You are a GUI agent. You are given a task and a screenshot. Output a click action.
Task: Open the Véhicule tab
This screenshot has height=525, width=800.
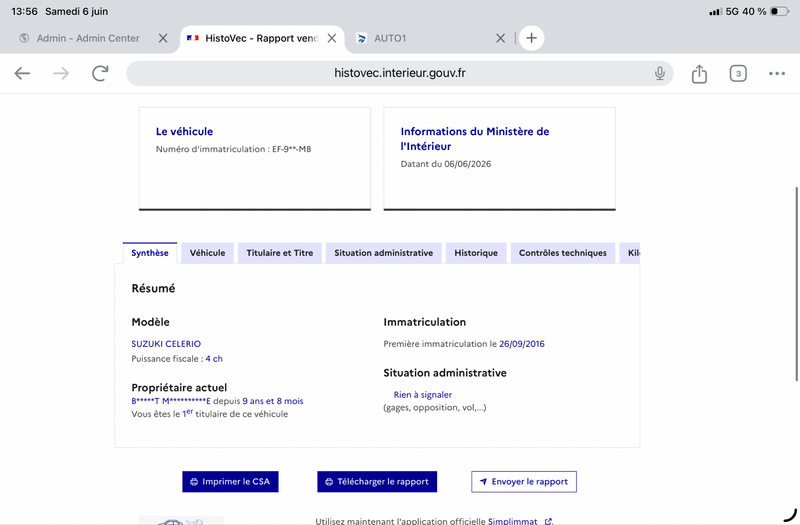207,253
